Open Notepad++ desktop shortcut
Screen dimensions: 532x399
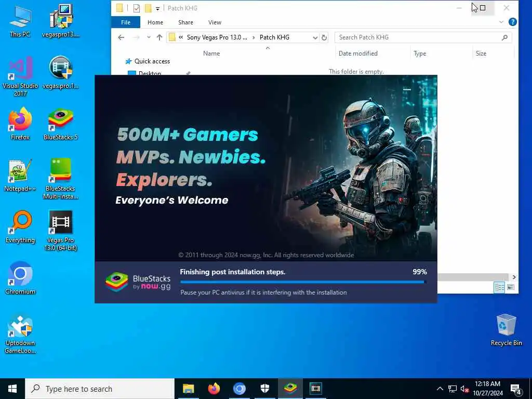(x=20, y=176)
